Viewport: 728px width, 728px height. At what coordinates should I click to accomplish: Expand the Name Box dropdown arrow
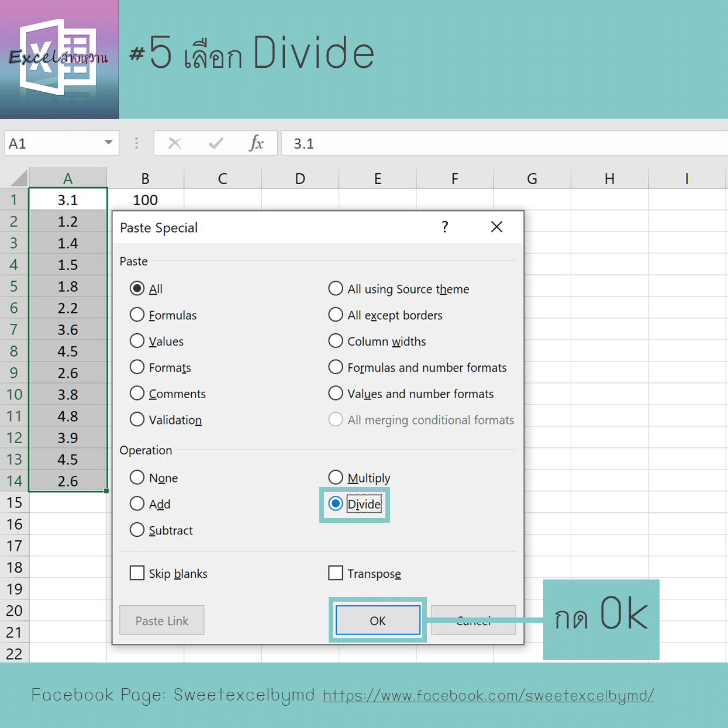click(x=108, y=143)
